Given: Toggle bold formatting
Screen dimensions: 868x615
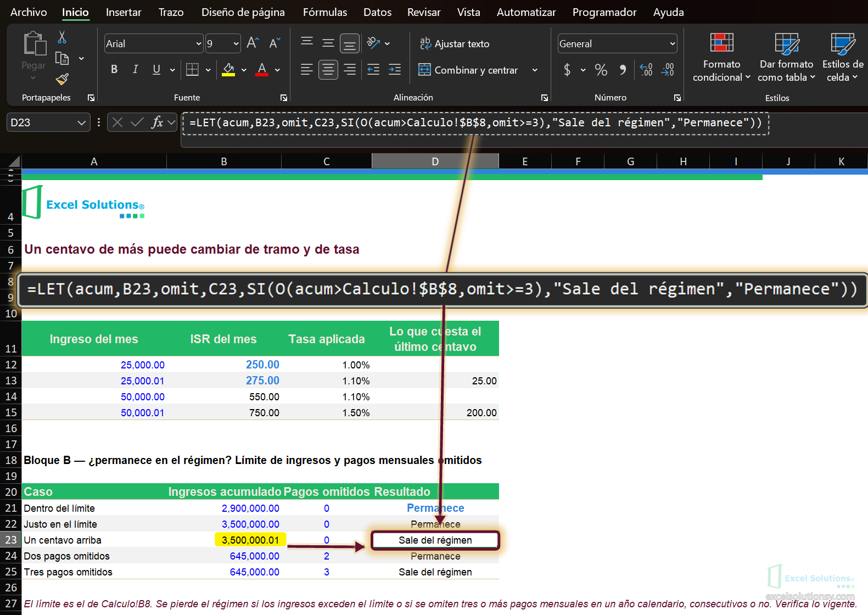Looking at the screenshot, I should [114, 69].
